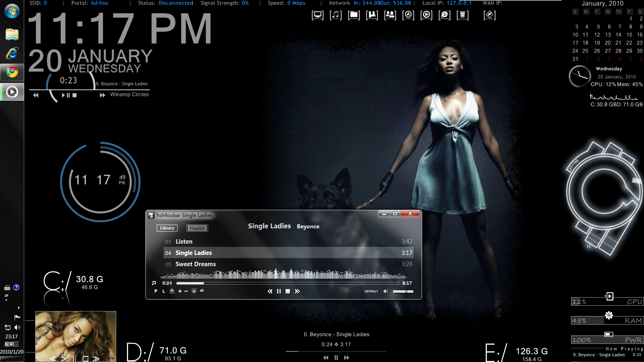The image size is (644, 362).
Task: Click the taskbar clock showing 23:17
Action: point(11,337)
